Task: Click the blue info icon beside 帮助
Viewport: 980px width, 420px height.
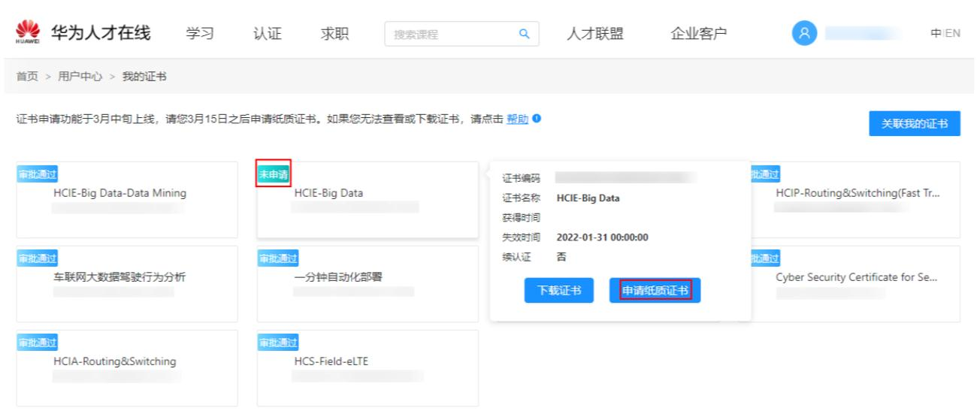Action: click(x=537, y=119)
